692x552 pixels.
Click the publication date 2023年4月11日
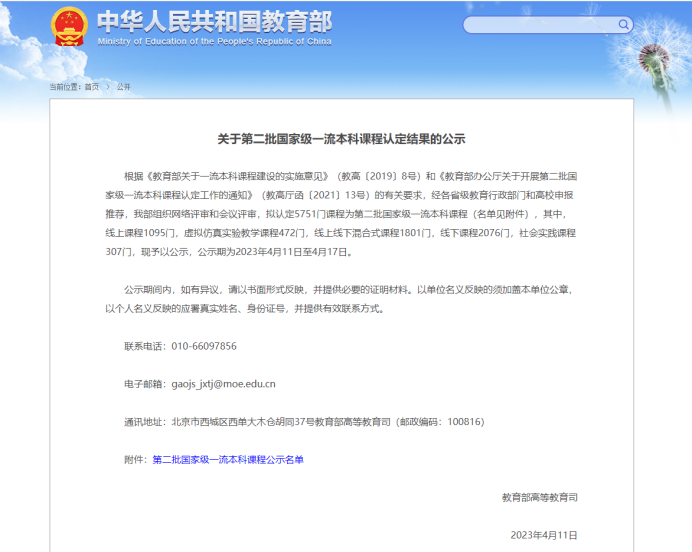(544, 535)
